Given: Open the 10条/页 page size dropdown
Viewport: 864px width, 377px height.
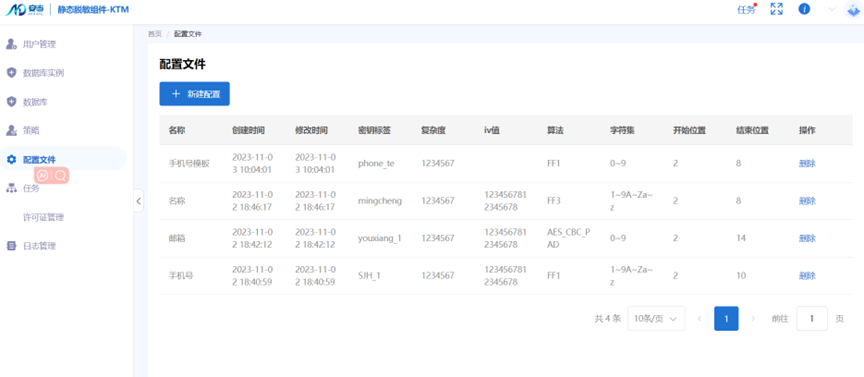Looking at the screenshot, I should coord(656,319).
